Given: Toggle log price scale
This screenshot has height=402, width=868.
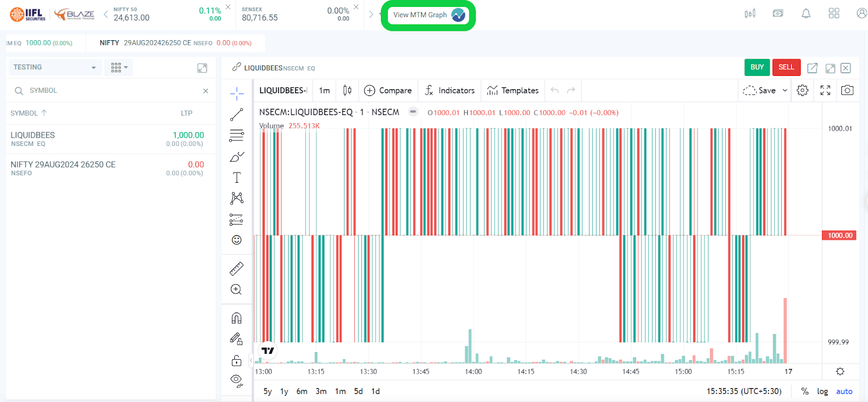Looking at the screenshot, I should (x=822, y=391).
